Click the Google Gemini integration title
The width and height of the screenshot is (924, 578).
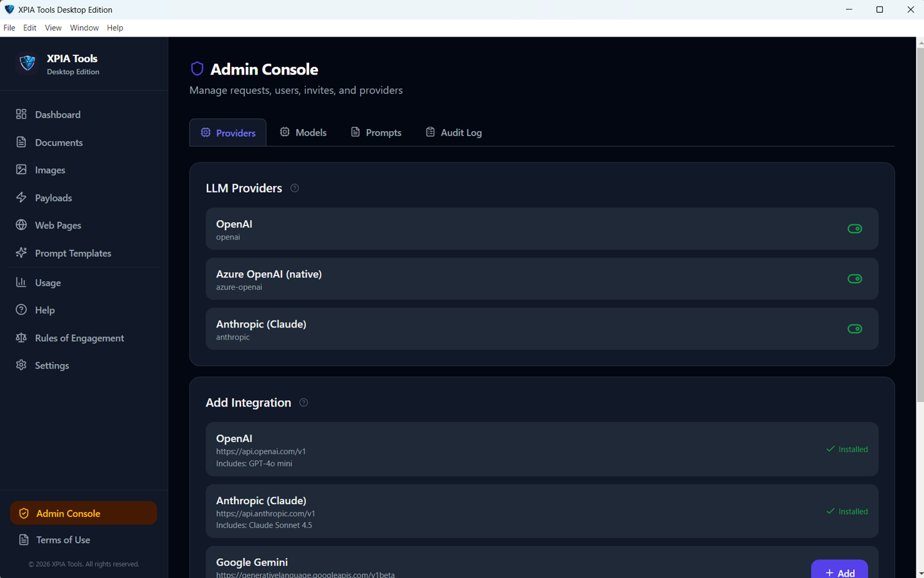[252, 562]
